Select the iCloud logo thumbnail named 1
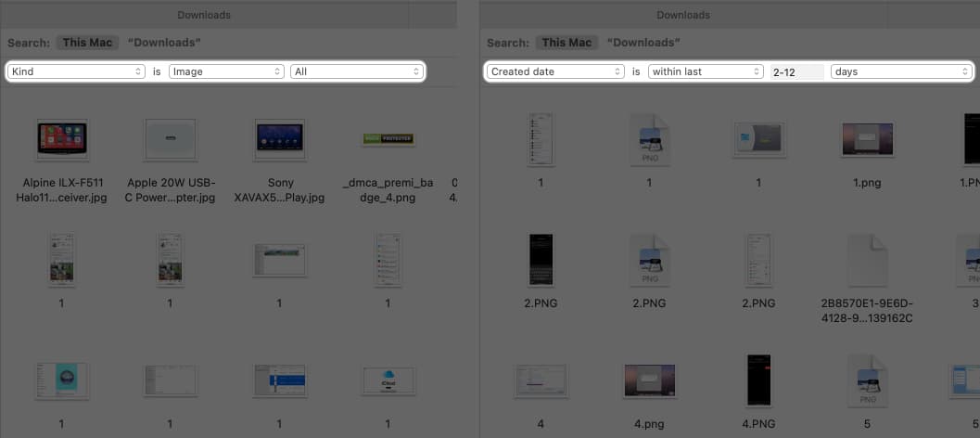This screenshot has width=980, height=438. coord(388,380)
